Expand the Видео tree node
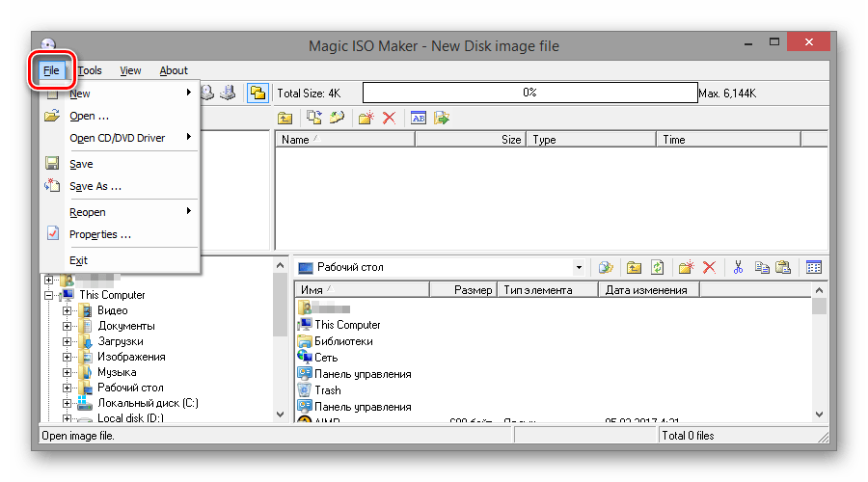This screenshot has width=868, height=482. pos(67,310)
